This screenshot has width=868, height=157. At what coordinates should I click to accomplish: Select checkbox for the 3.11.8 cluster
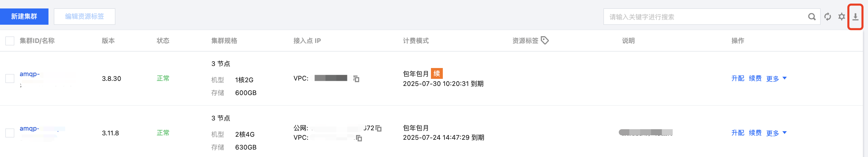tap(10, 133)
